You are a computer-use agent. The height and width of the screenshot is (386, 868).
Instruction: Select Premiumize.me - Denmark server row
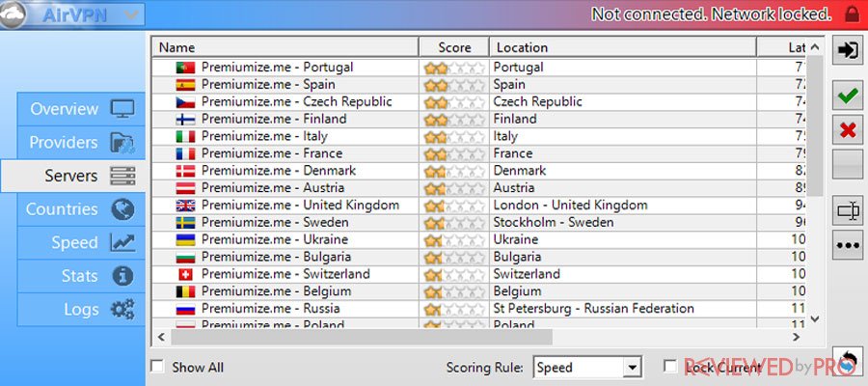coord(479,171)
